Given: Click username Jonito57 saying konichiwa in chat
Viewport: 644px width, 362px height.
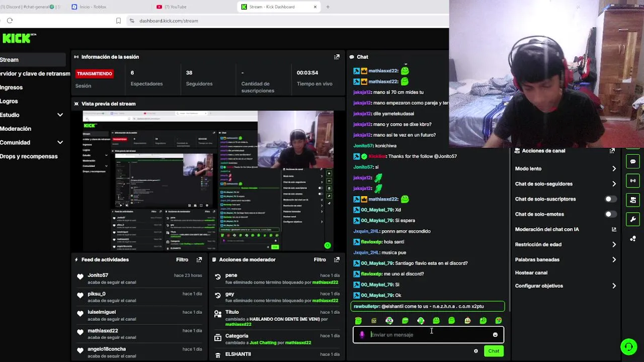Looking at the screenshot, I should 363,146.
